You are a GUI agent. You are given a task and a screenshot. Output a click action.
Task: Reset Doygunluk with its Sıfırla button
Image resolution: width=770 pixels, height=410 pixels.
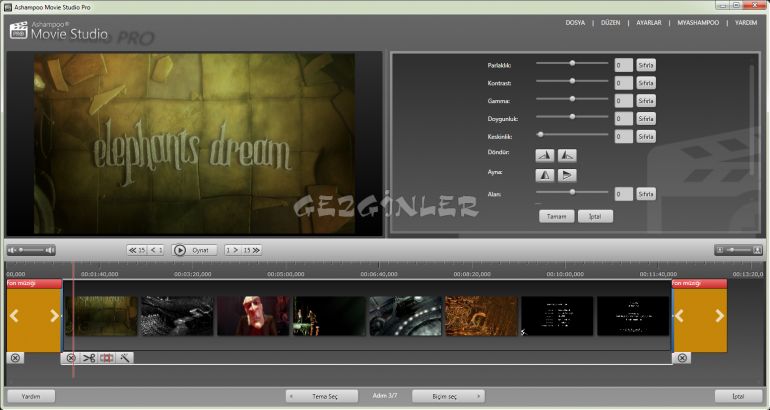pos(646,119)
